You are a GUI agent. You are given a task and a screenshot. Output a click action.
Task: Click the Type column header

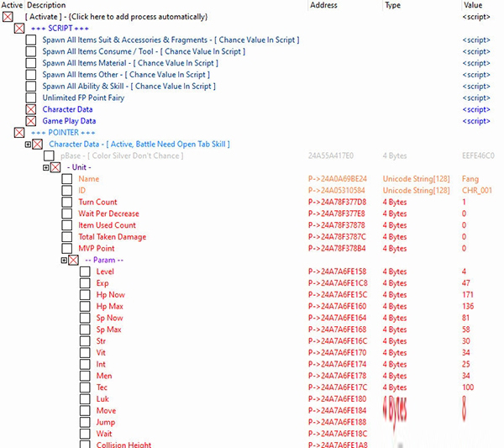[x=392, y=5]
